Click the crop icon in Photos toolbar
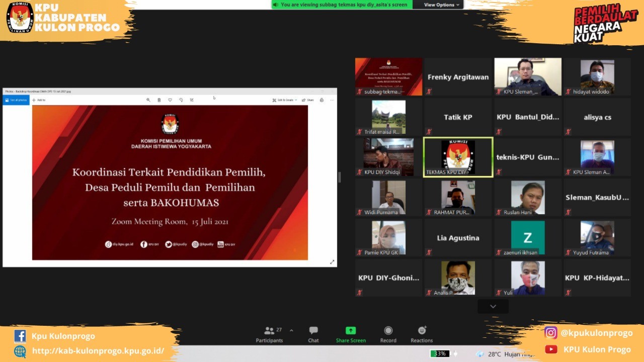The image size is (644, 362). [192, 100]
